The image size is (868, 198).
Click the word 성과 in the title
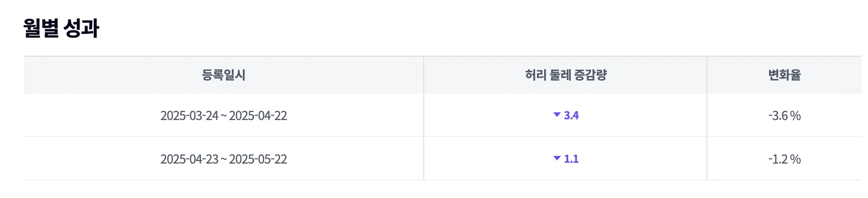[81, 28]
